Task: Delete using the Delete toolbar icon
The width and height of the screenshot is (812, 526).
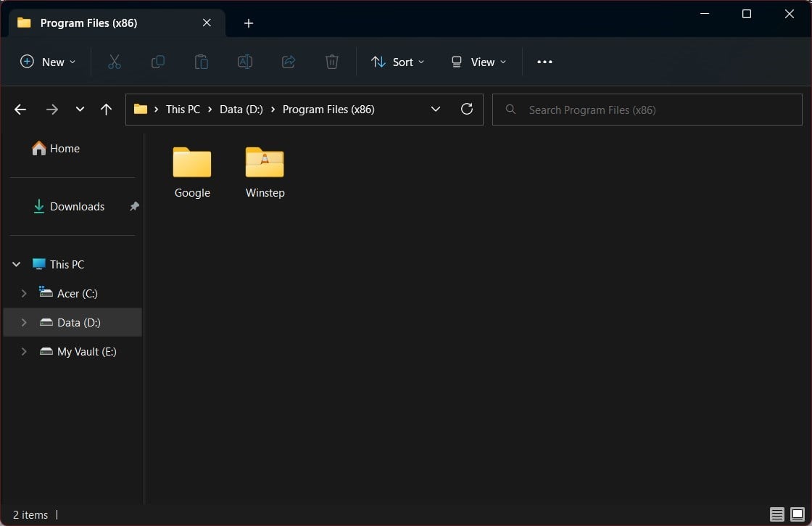Action: [332, 62]
